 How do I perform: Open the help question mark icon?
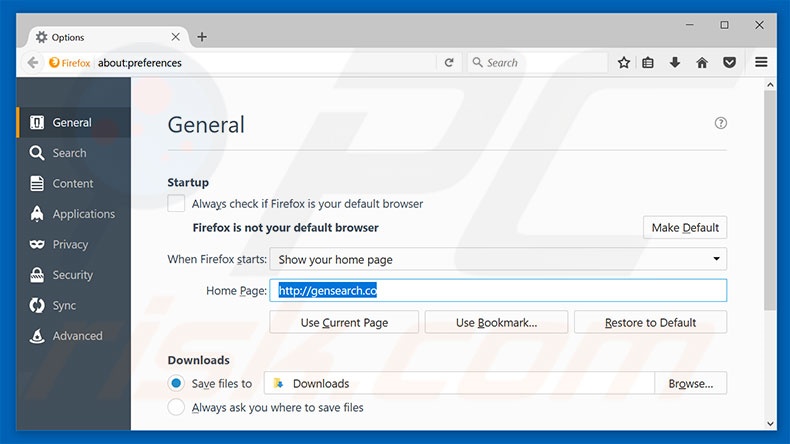(x=720, y=123)
